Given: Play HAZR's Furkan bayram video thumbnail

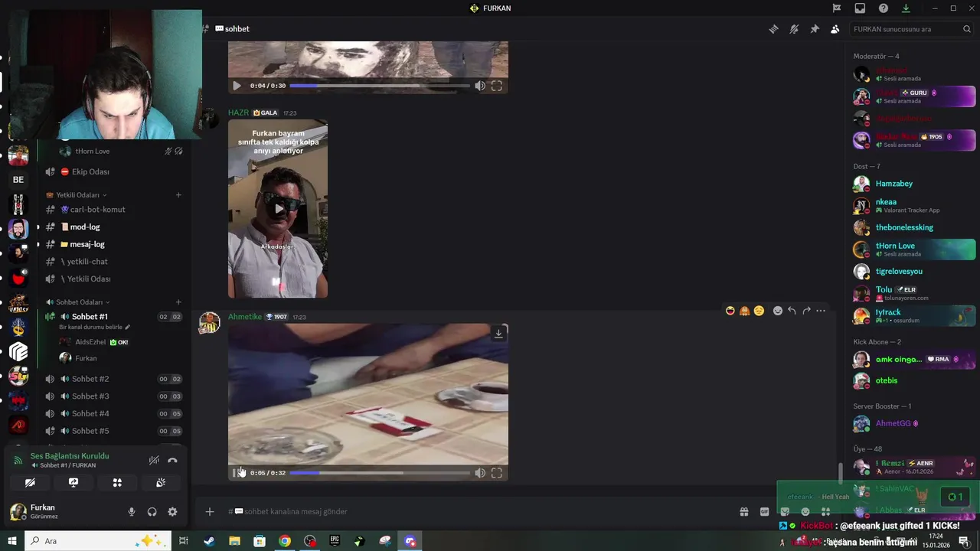Looking at the screenshot, I should click(x=278, y=208).
